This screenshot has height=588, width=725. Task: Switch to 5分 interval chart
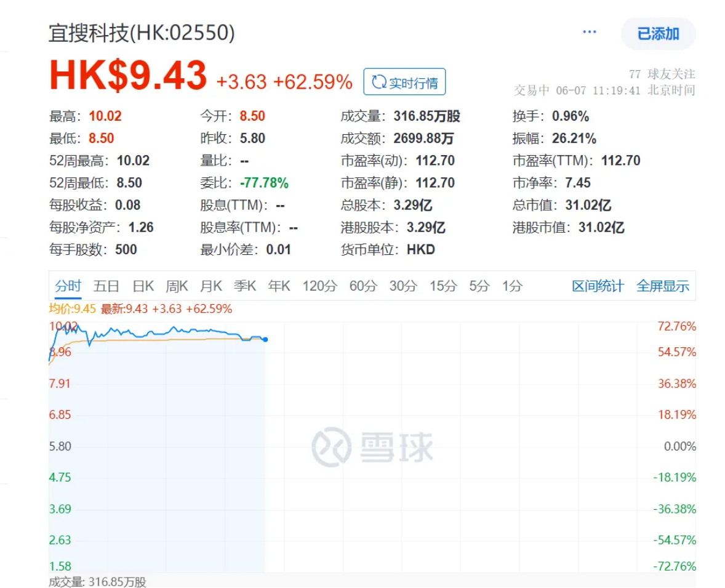479,286
